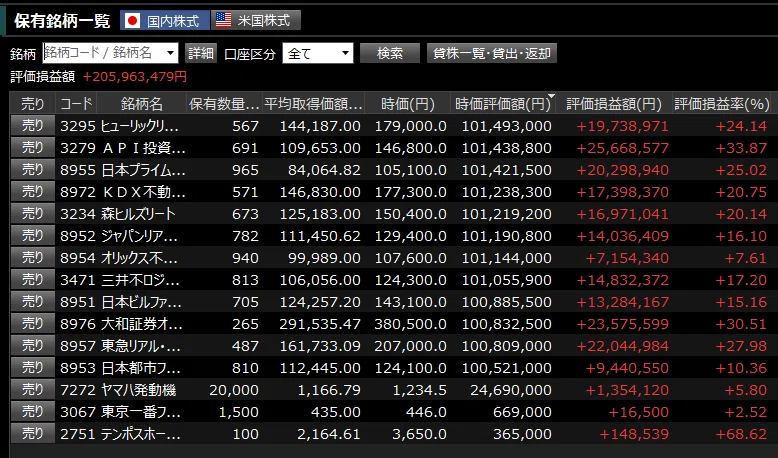This screenshot has width=778, height=458.
Task: Sell 3067 東京一番フーズ with 売り button
Action: click(33, 412)
